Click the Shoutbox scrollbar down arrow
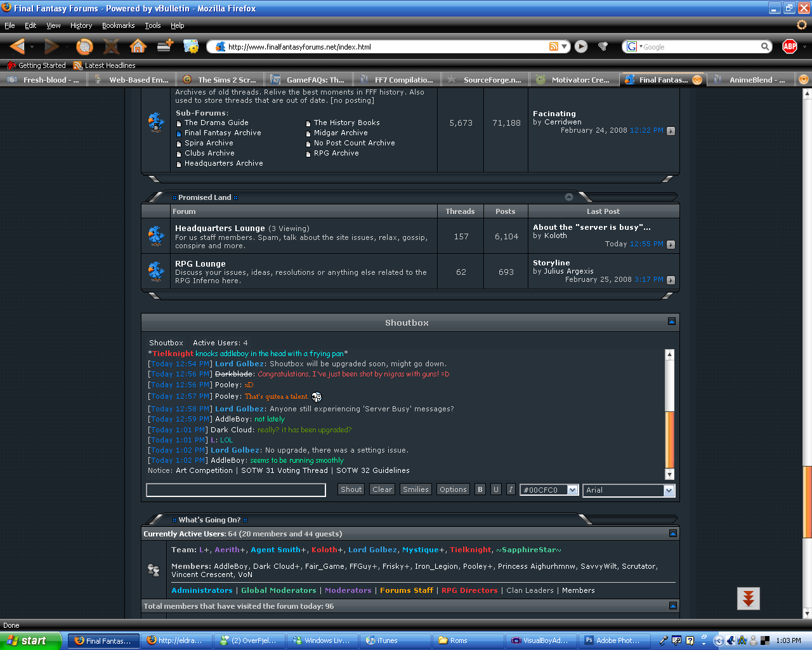Image resolution: width=812 pixels, height=650 pixels. (669, 474)
